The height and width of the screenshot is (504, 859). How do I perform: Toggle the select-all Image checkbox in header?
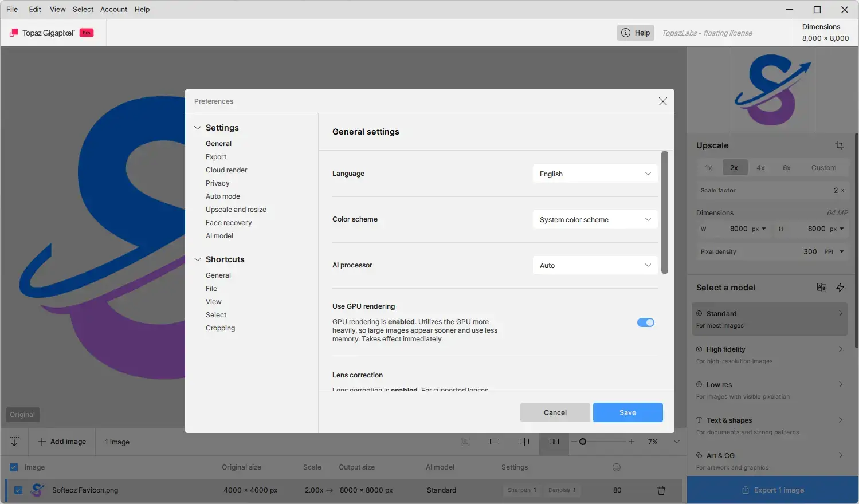pyautogui.click(x=14, y=467)
